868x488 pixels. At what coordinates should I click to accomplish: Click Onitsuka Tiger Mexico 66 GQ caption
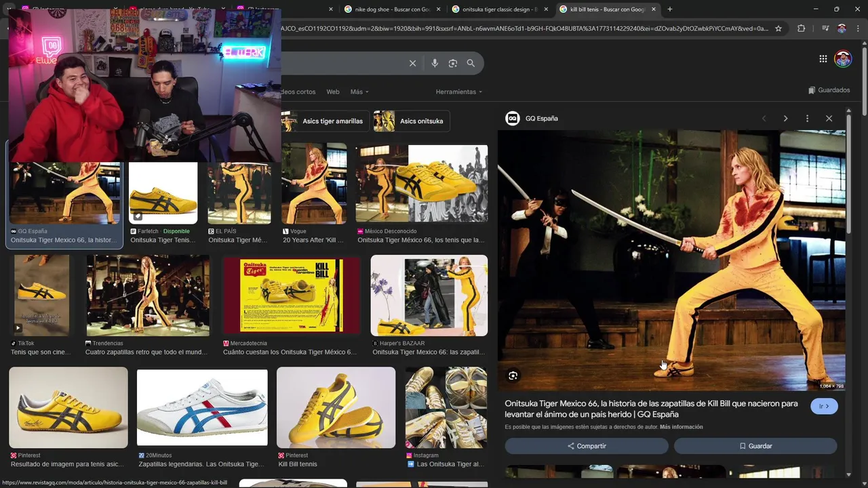[64, 240]
